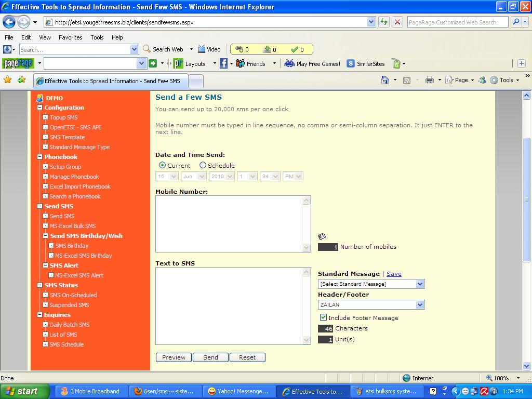
Task: Click the green Go arrow on PageRage toolbar
Action: click(x=153, y=63)
